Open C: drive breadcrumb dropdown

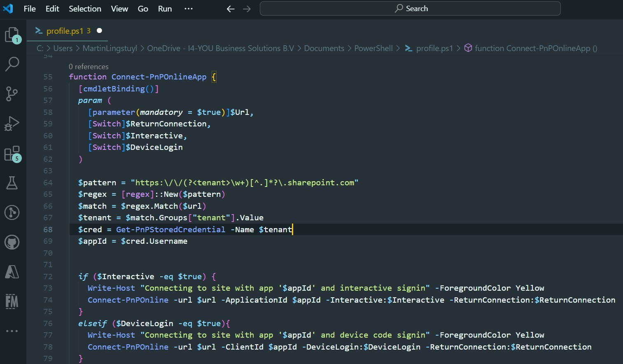(40, 48)
